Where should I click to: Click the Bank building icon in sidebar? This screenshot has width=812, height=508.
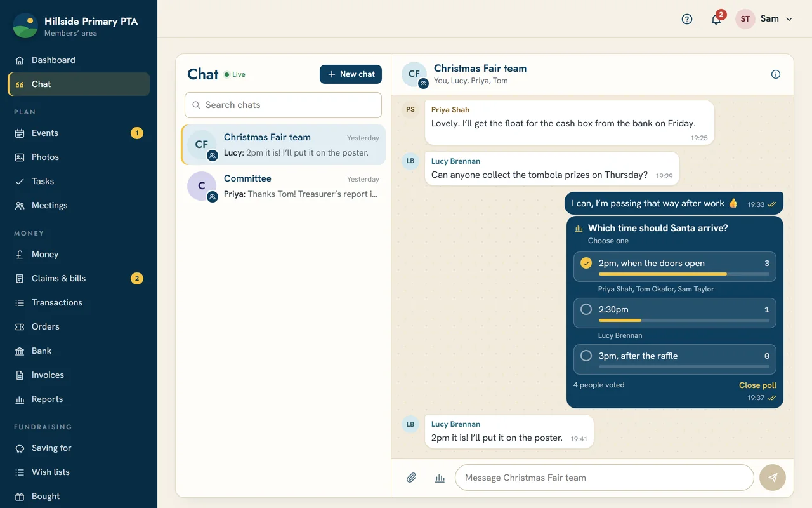(x=20, y=351)
